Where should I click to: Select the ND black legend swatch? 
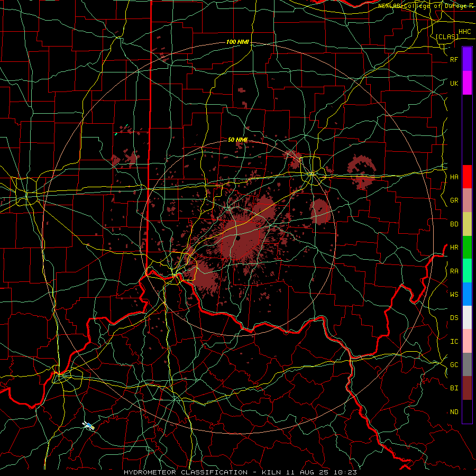point(467,411)
